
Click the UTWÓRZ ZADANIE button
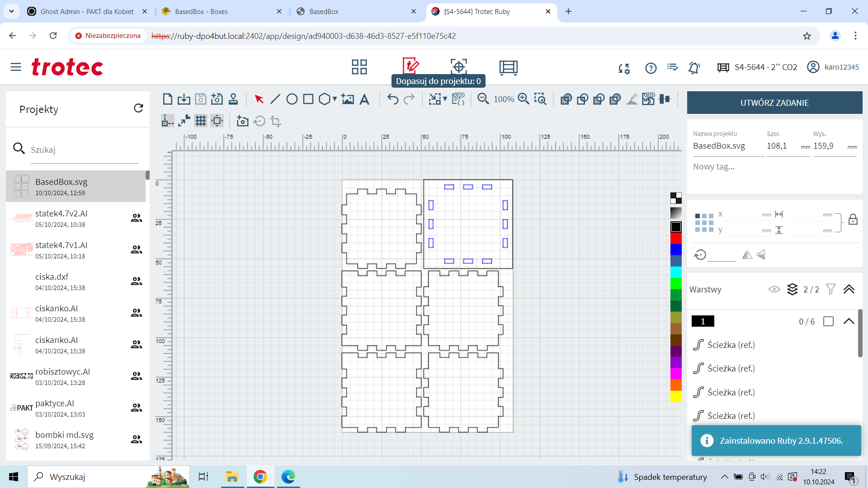click(x=774, y=103)
